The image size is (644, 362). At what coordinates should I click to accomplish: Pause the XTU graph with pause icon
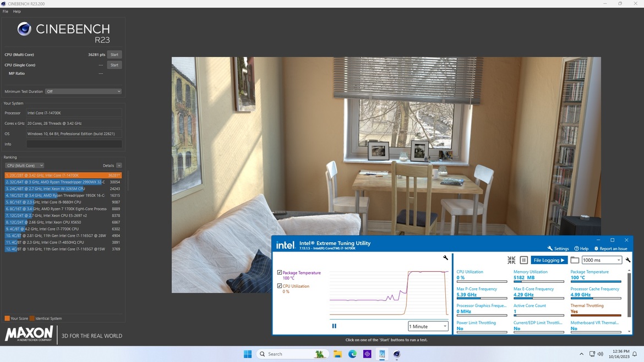pos(334,326)
